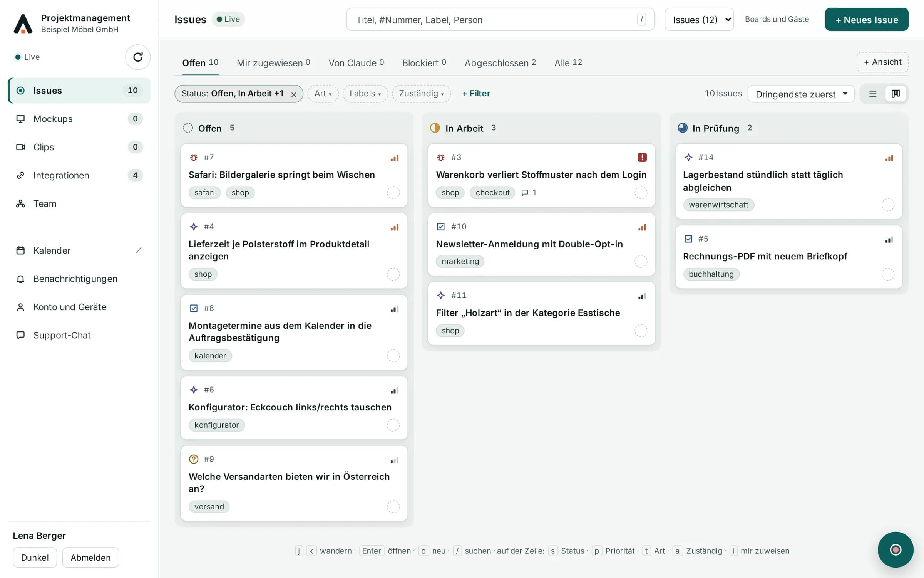Switch to Abgeschlossen tab
The height and width of the screenshot is (578, 924).
500,63
